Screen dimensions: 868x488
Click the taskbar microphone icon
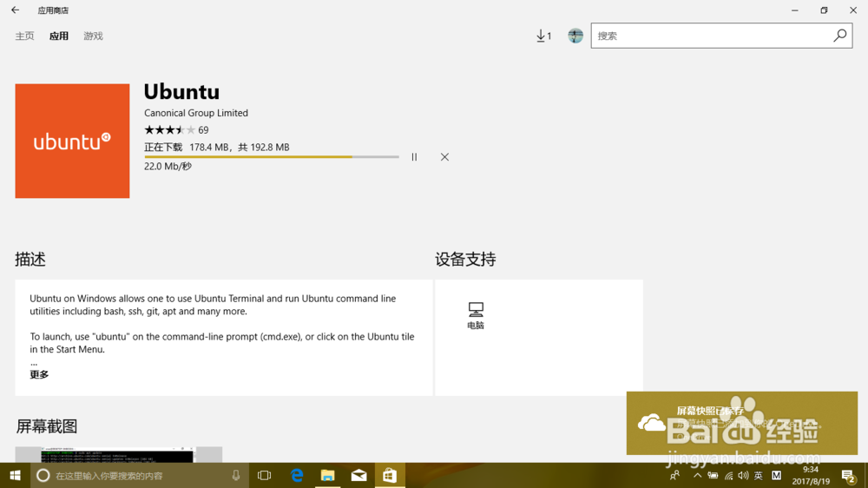[x=236, y=475]
